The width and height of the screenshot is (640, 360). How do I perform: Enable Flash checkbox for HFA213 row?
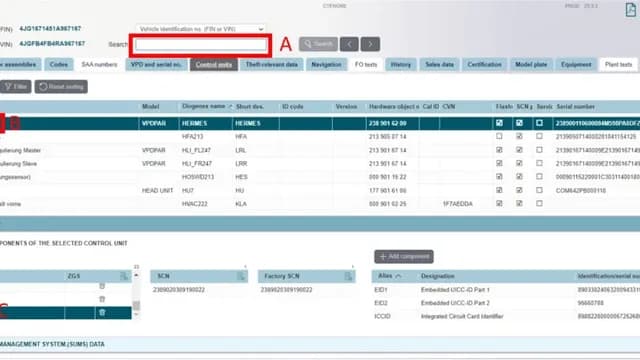coord(499,136)
